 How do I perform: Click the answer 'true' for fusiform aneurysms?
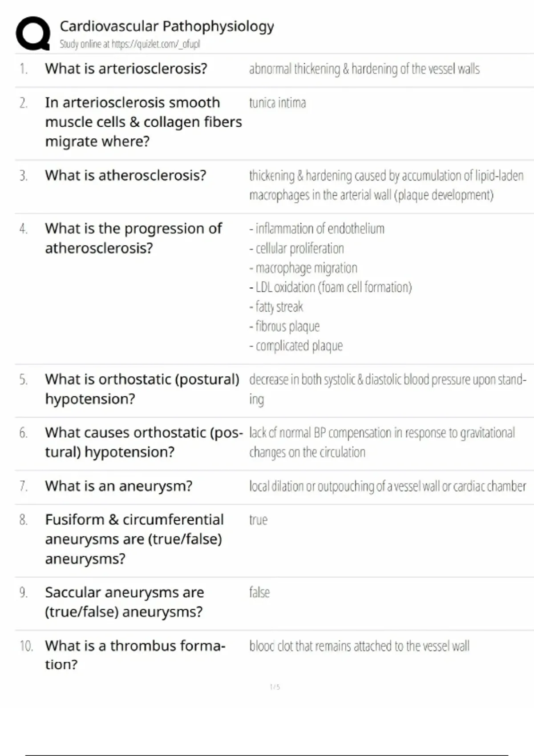258,519
